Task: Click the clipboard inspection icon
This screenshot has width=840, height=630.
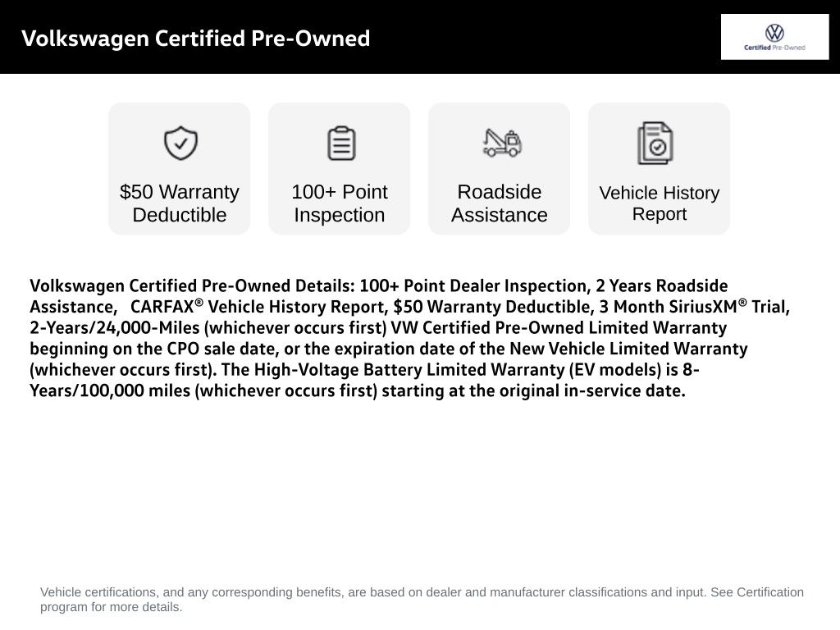Action: (341, 143)
